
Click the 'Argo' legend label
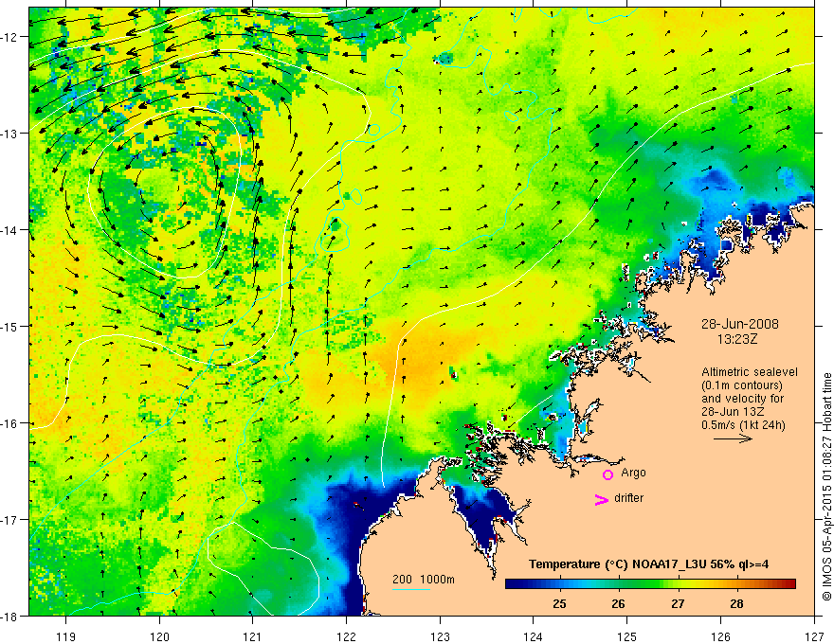pyautogui.click(x=633, y=473)
